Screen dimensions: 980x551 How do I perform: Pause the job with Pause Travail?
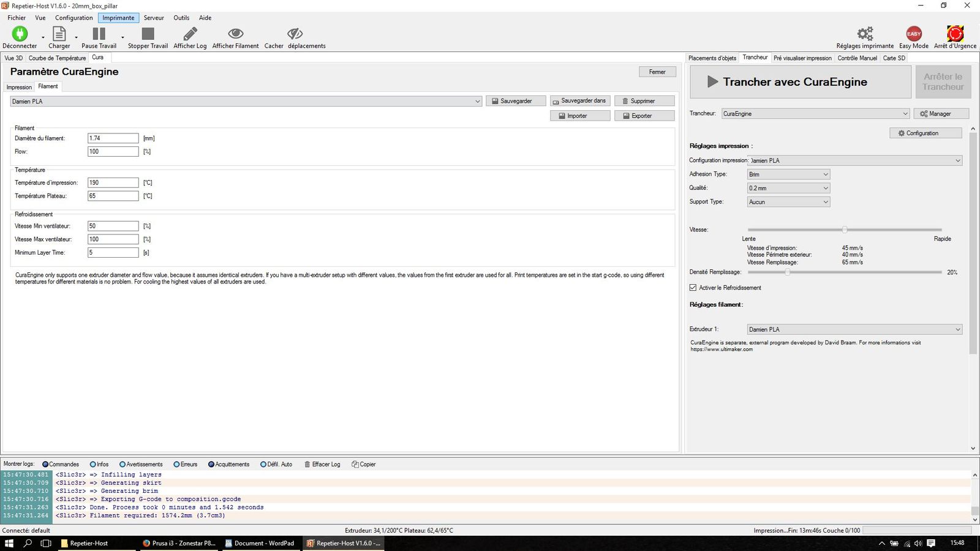(x=99, y=34)
